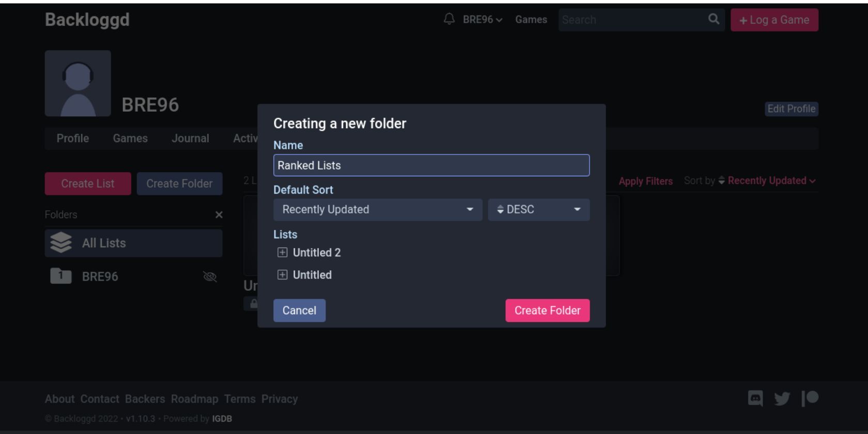The width and height of the screenshot is (868, 434).
Task: Open the notifications bell icon
Action: pyautogui.click(x=449, y=19)
